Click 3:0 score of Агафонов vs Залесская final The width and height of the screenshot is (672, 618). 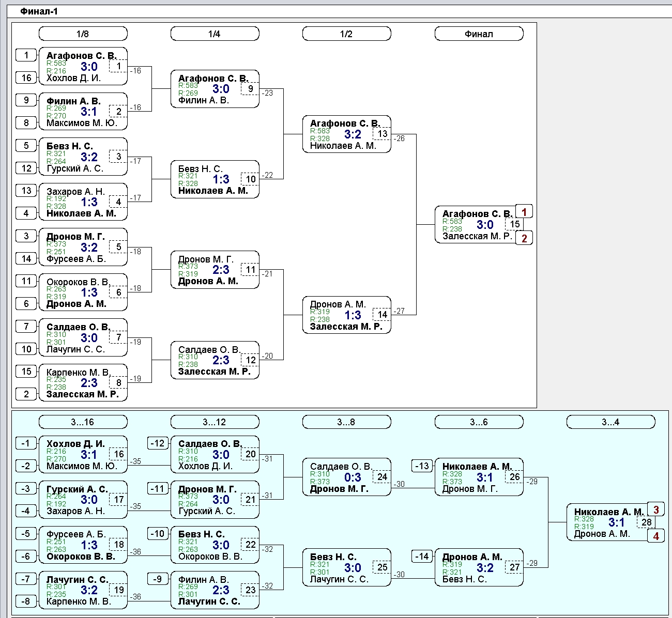(x=485, y=225)
